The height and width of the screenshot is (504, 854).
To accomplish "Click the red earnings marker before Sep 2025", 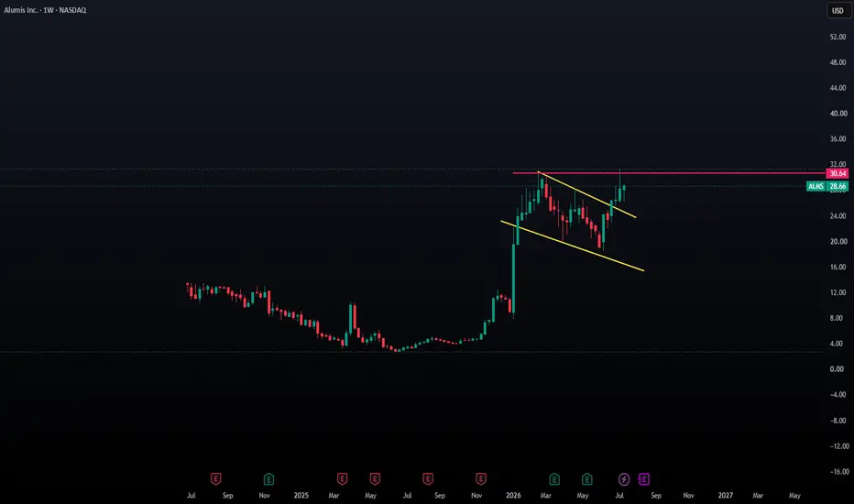I will [428, 479].
